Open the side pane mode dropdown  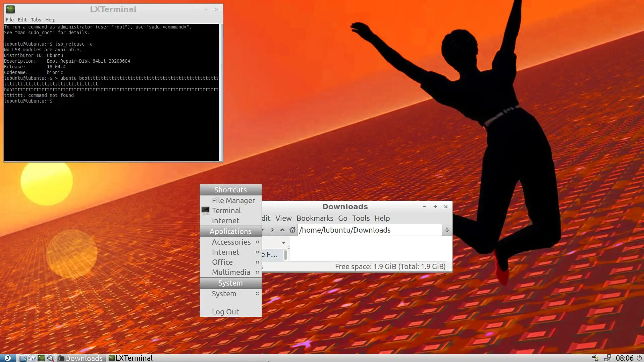[283, 243]
